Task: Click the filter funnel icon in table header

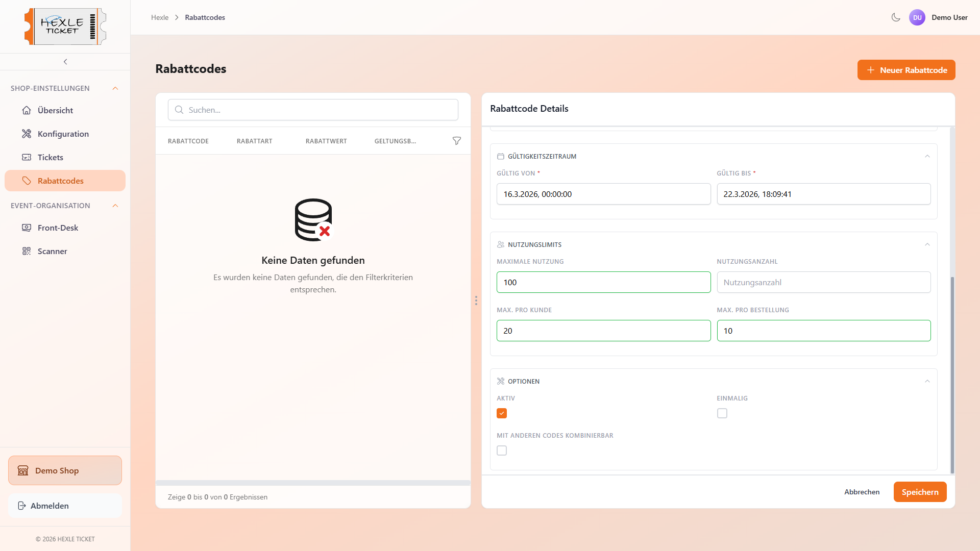Action: pos(457,141)
